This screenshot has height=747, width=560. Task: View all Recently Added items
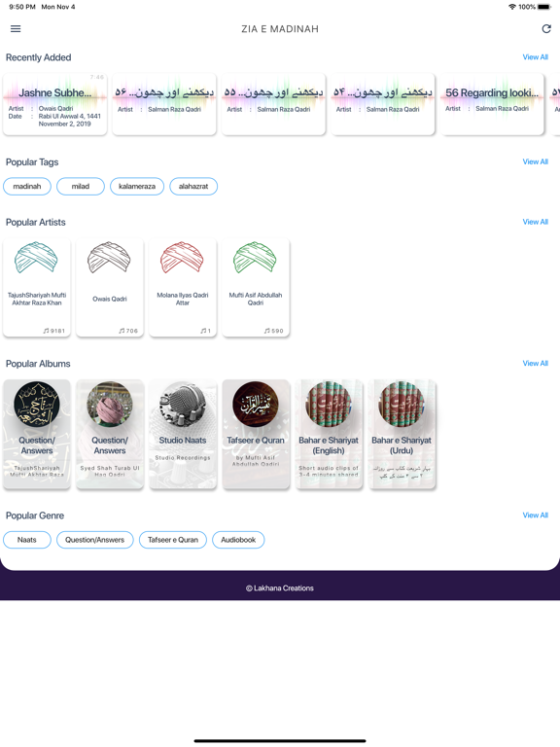(536, 57)
